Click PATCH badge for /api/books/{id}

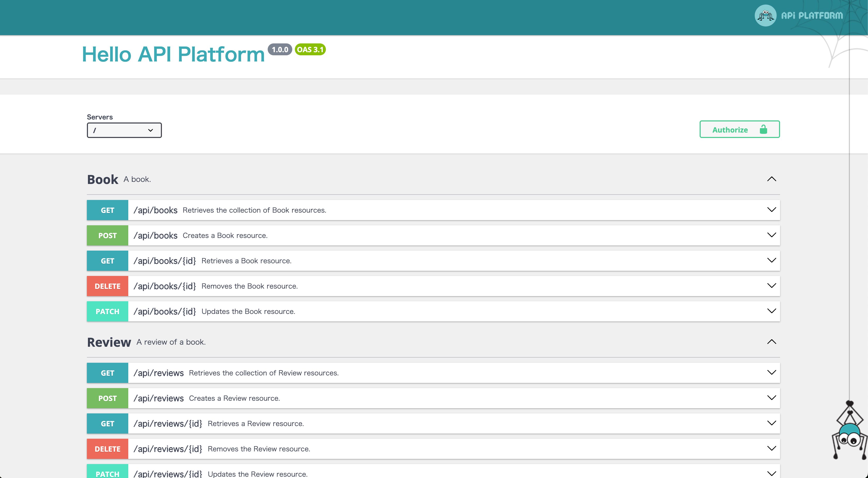coord(108,311)
